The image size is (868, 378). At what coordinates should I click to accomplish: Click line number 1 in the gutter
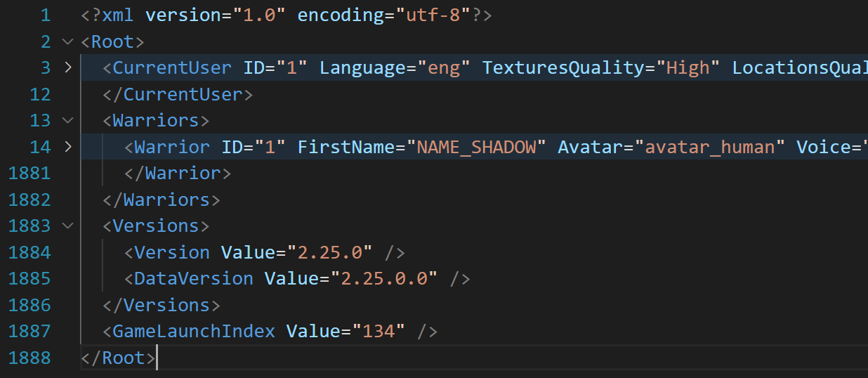tap(45, 15)
